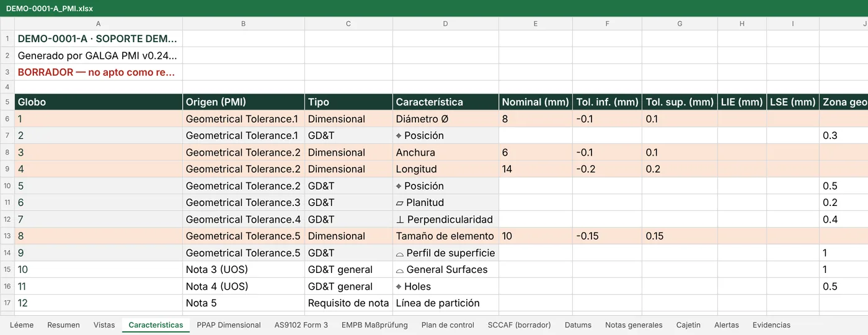Select column E header
868x335 pixels.
point(536,24)
